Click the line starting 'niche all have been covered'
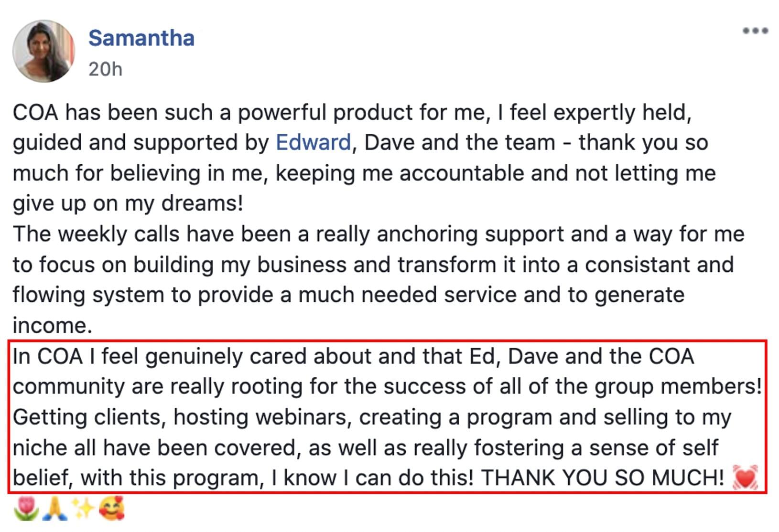This screenshot has height=532, width=779. [x=366, y=448]
